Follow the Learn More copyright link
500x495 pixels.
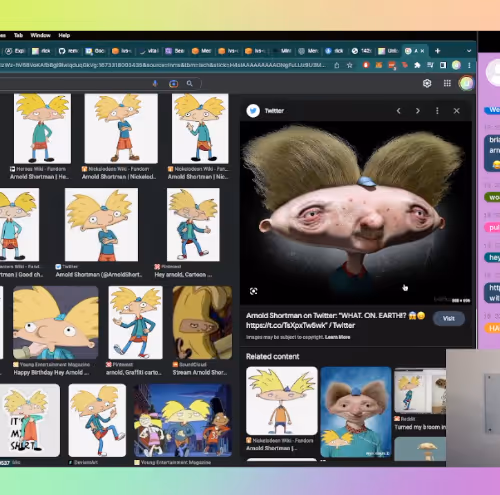click(337, 337)
